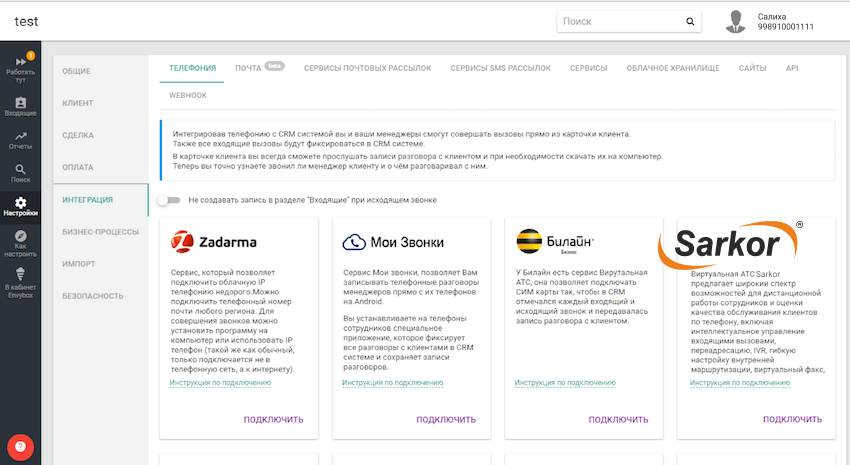This screenshot has height=465, width=850.
Task: Click the Поиск sidebar icon
Action: pyautogui.click(x=20, y=173)
